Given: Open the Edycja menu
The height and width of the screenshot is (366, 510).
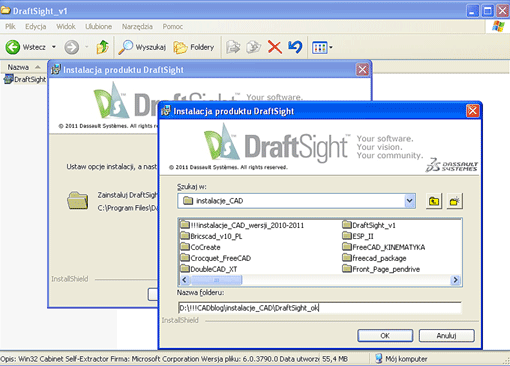Looking at the screenshot, I should coord(36,26).
